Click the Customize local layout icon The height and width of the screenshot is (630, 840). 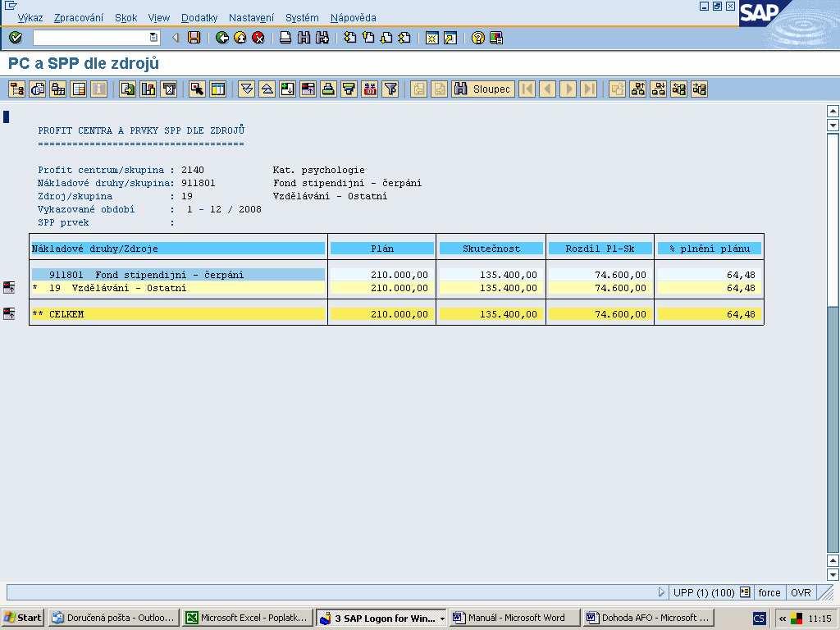pyautogui.click(x=496, y=38)
